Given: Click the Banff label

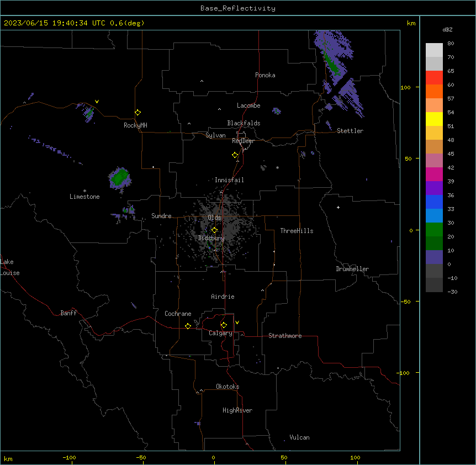Looking at the screenshot, I should coord(68,313).
